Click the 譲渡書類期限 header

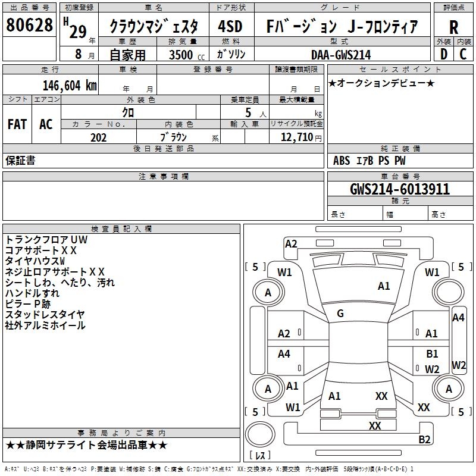tap(296, 69)
